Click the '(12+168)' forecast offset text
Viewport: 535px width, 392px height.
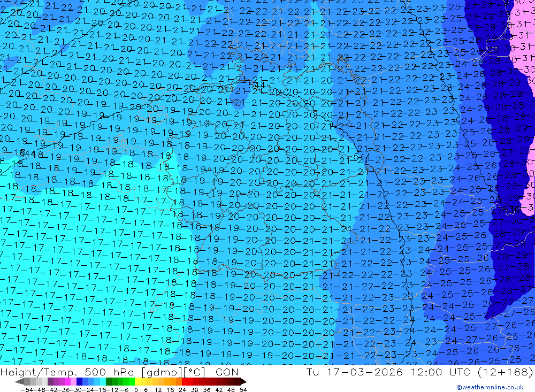[x=505, y=372]
